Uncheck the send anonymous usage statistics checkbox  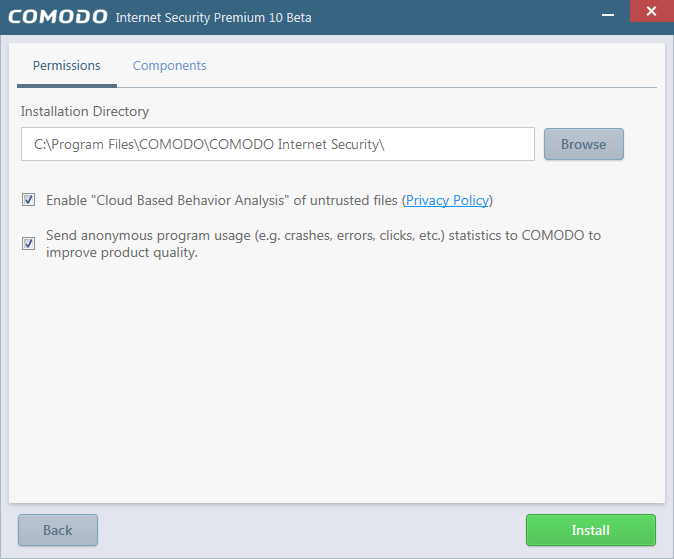(x=28, y=244)
